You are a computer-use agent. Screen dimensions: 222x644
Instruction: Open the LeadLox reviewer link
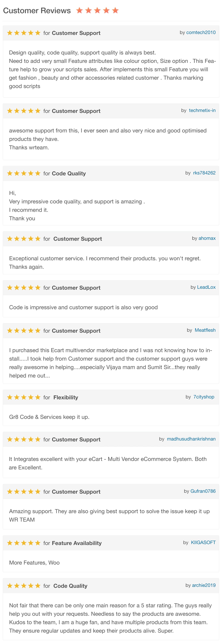tap(206, 287)
